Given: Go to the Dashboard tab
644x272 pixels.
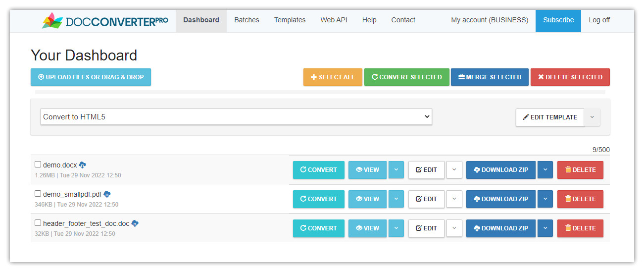Looking at the screenshot, I should tap(201, 20).
